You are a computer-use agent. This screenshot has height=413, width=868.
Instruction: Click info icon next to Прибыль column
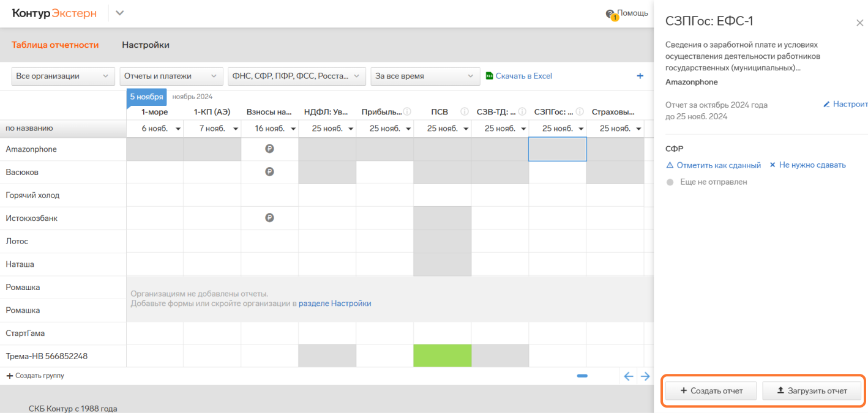coord(407,112)
